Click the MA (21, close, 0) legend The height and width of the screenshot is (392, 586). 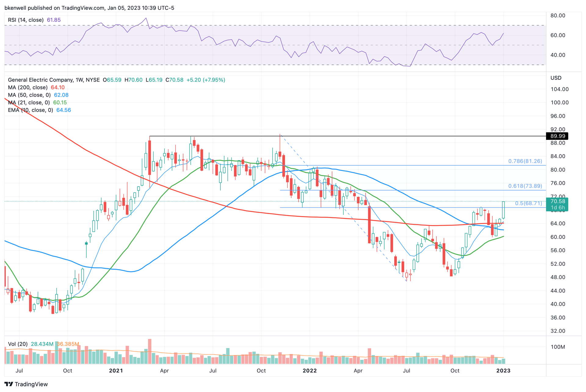point(29,103)
